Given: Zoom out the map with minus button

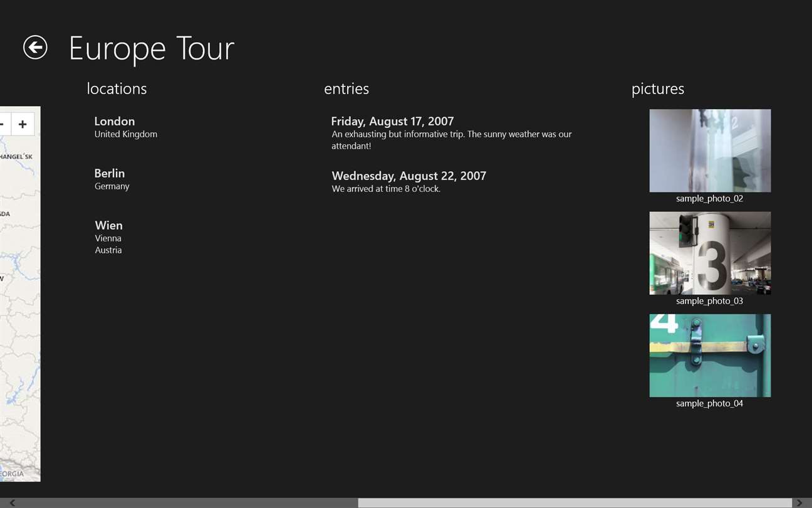Looking at the screenshot, I should 3,124.
